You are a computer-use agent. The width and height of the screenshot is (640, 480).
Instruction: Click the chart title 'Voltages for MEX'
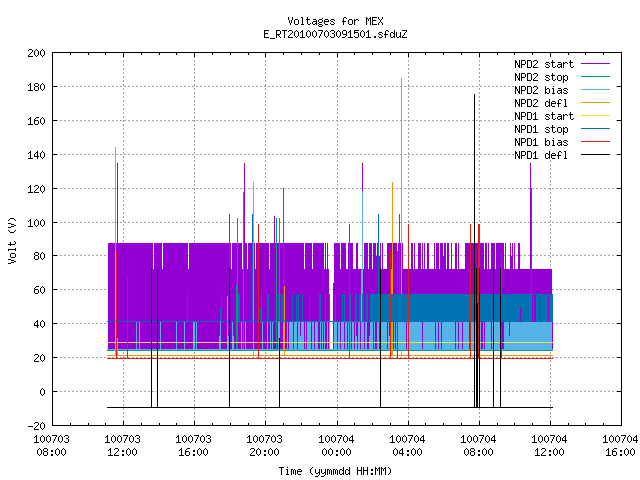pyautogui.click(x=335, y=21)
